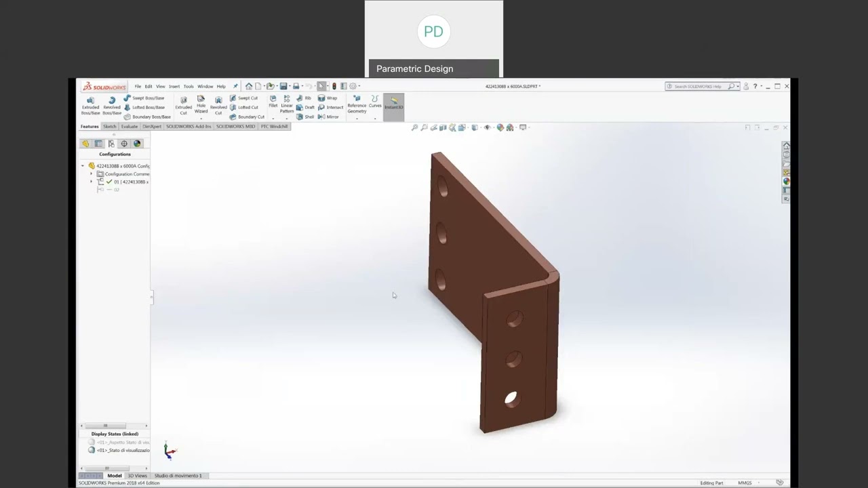
Task: Click the Search SOLIDWORKS Help field
Action: (x=701, y=86)
